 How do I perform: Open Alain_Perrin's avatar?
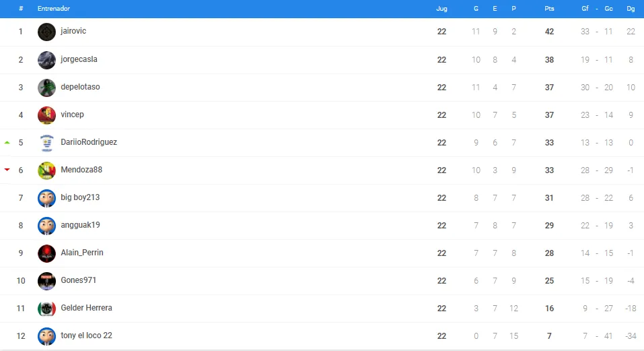point(46,253)
